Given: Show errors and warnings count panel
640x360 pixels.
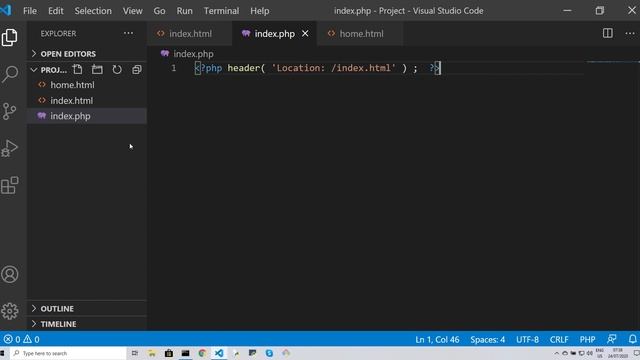Looking at the screenshot, I should point(22,339).
